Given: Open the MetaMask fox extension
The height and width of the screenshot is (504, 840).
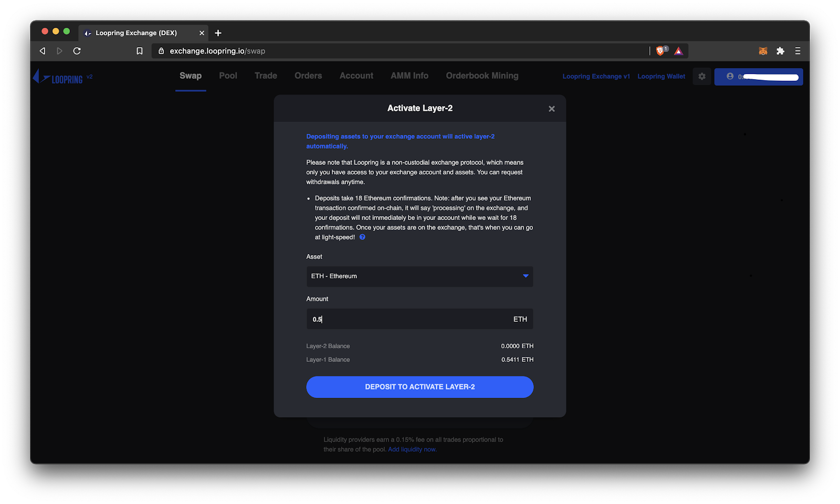Looking at the screenshot, I should coord(763,51).
